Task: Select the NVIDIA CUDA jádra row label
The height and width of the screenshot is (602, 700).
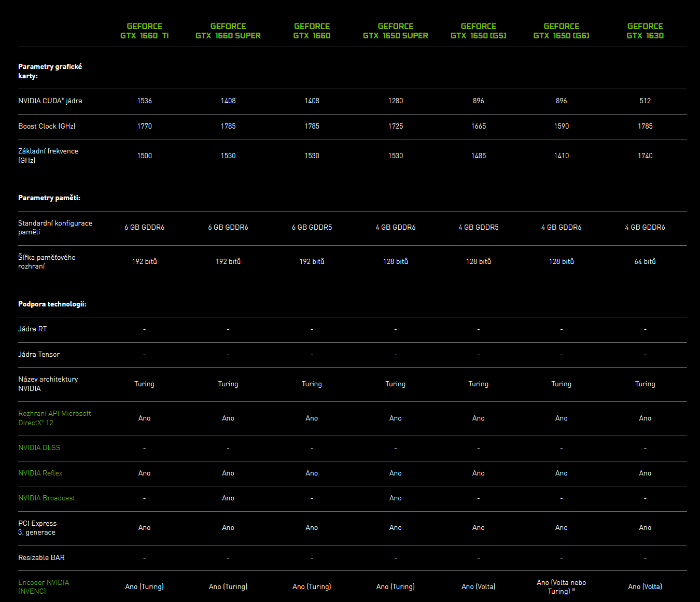Action: (x=50, y=101)
